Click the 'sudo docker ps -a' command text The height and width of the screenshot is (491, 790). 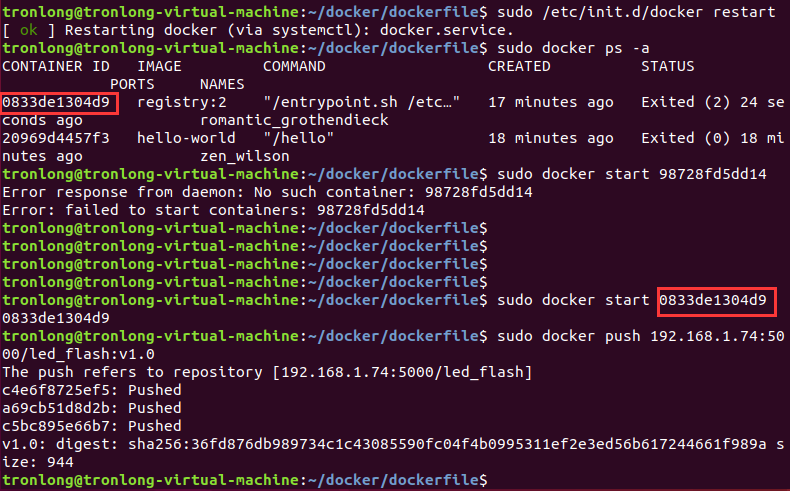pos(573,48)
